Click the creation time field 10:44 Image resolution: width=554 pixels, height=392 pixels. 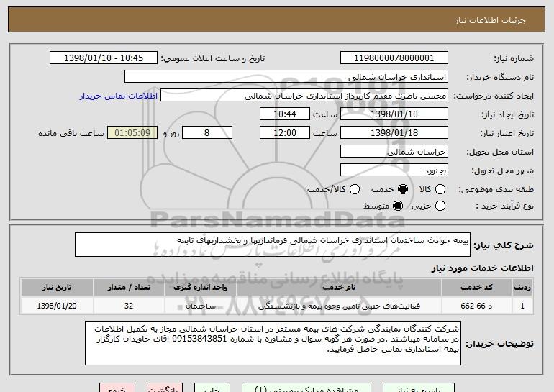pyautogui.click(x=285, y=114)
